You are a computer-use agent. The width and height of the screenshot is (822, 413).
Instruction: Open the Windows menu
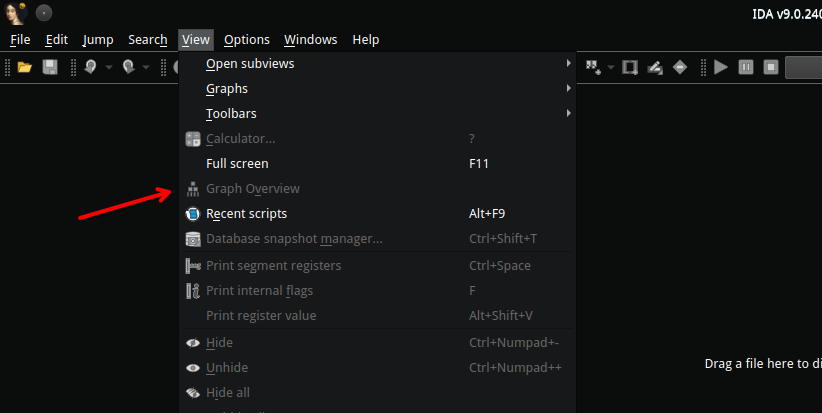310,40
